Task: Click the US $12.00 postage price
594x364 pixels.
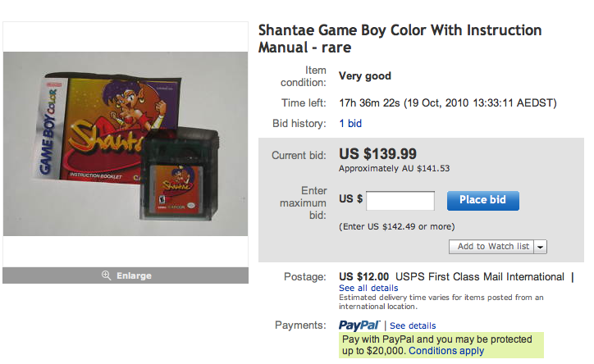Action: pyautogui.click(x=363, y=276)
